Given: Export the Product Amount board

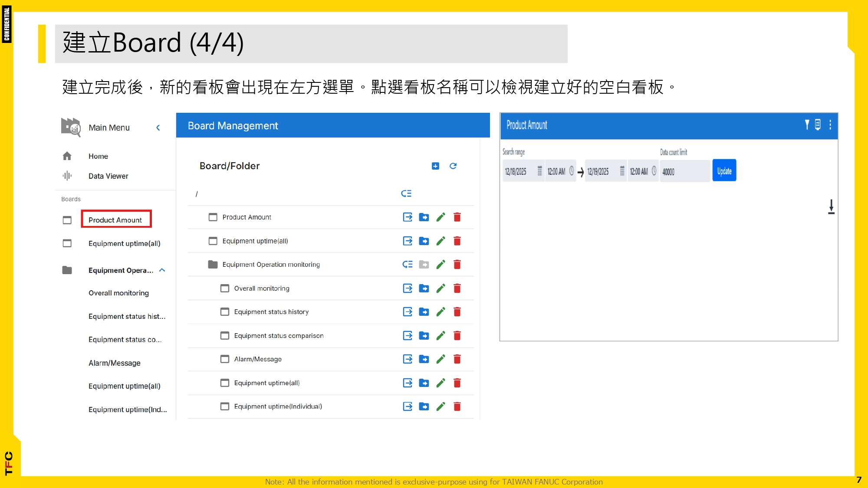Looking at the screenshot, I should [407, 217].
